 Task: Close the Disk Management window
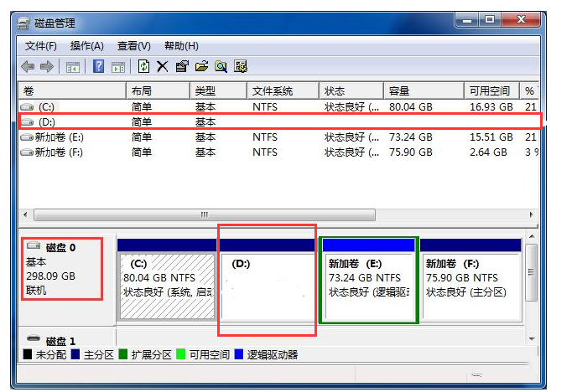521,20
